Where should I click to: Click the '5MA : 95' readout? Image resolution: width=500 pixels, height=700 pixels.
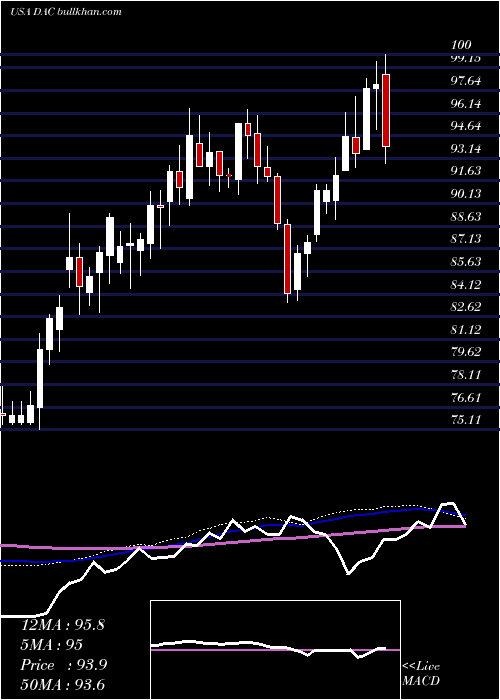tap(52, 645)
